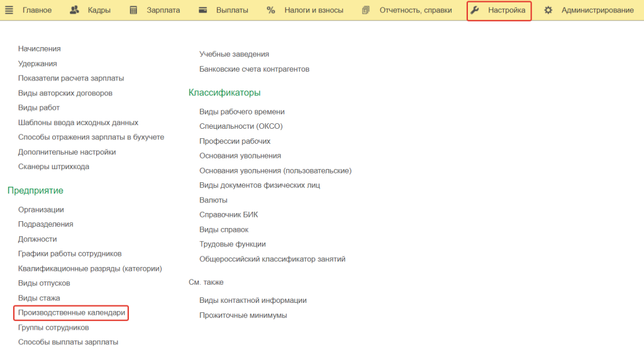Open Дополнительные настройки
Image resolution: width=644 pixels, height=350 pixels.
point(67,151)
